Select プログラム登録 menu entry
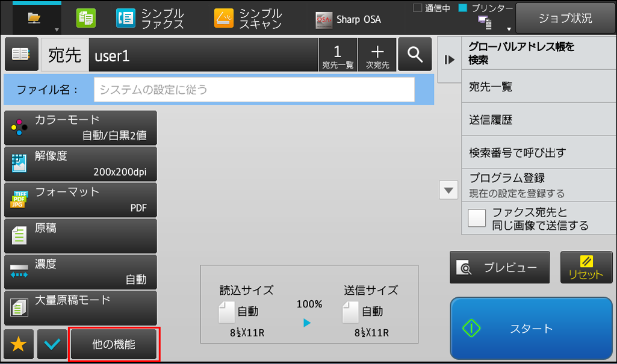This screenshot has width=617, height=364. pos(539,185)
